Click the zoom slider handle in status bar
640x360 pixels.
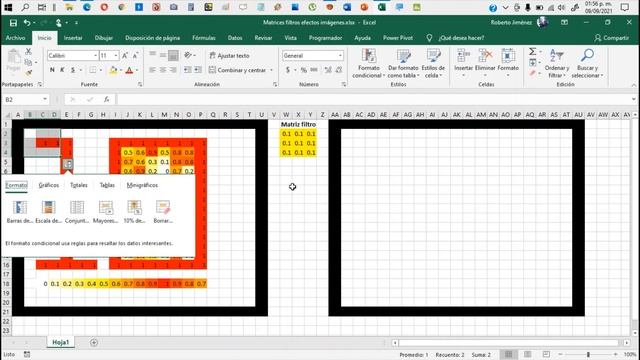pyautogui.click(x=588, y=354)
